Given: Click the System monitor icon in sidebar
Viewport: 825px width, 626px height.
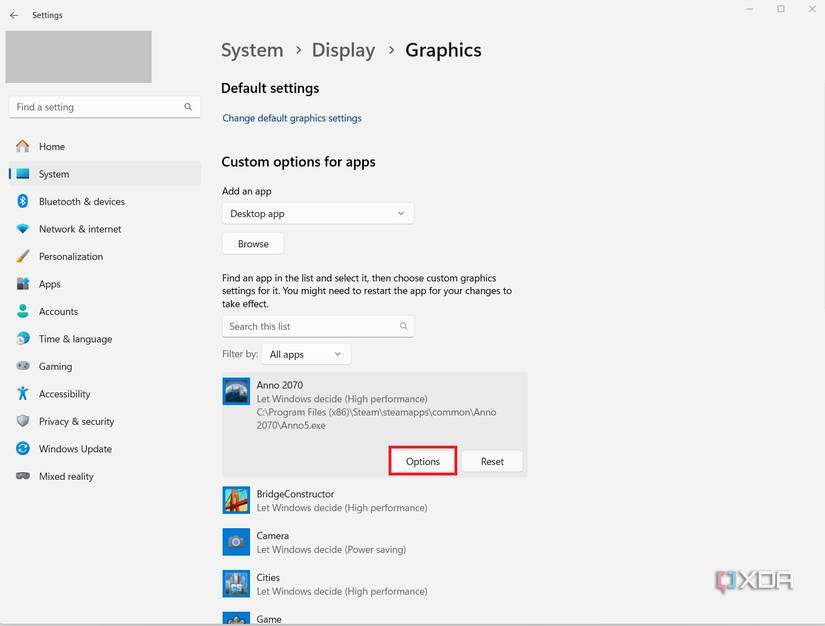Looking at the screenshot, I should coord(23,174).
